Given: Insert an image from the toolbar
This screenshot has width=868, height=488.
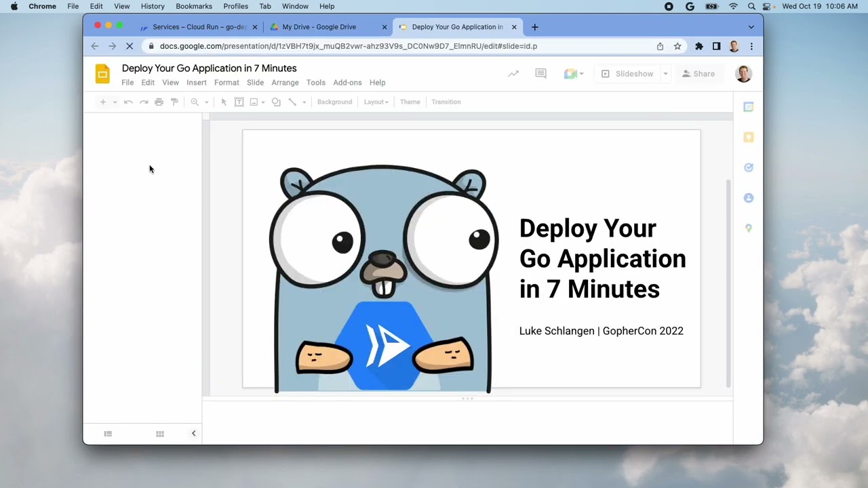Looking at the screenshot, I should click(254, 102).
